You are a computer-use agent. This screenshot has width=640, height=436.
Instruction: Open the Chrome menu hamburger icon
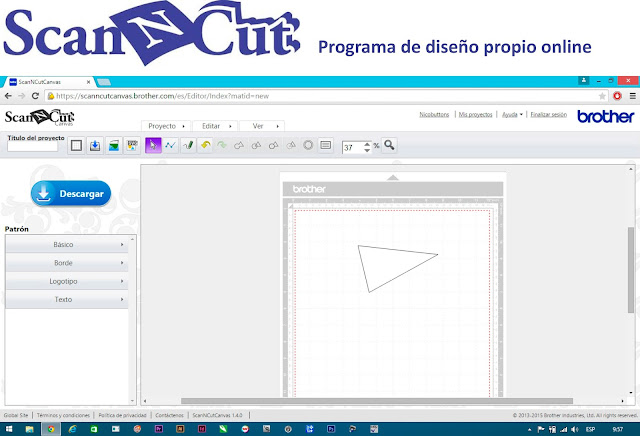[x=632, y=96]
